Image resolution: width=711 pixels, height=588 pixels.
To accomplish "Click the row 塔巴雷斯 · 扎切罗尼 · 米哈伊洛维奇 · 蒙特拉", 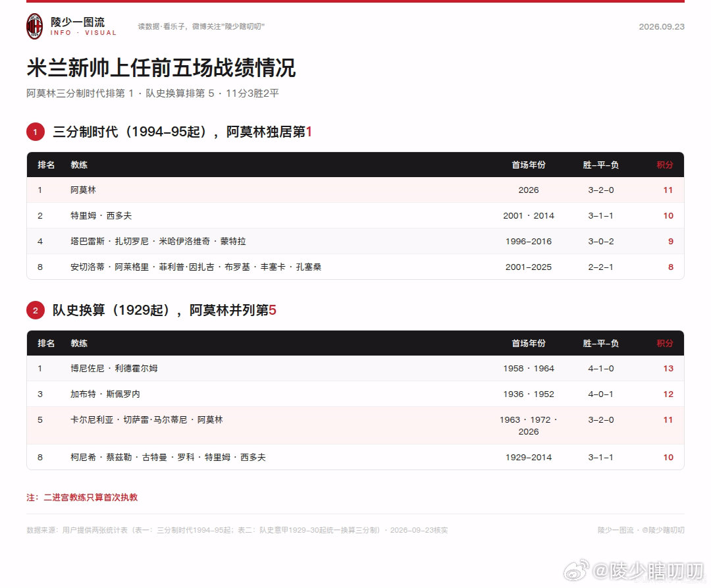I will (x=355, y=241).
